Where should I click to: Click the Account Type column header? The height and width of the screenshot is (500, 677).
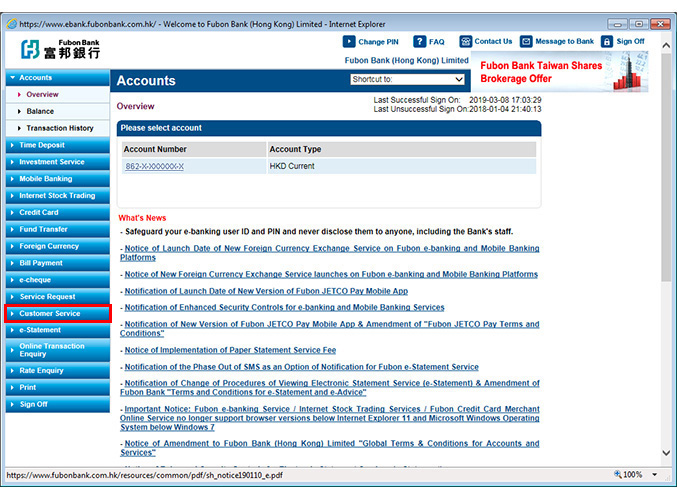(x=402, y=149)
